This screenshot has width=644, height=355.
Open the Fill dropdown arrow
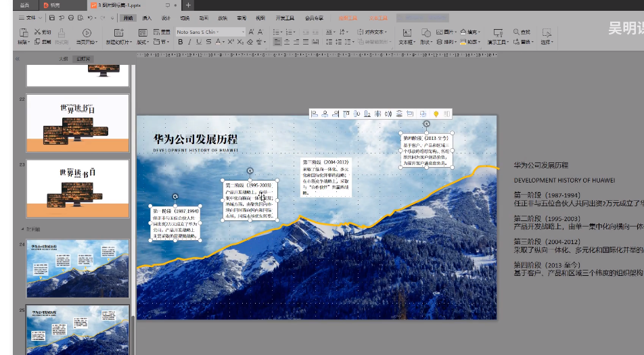(x=479, y=32)
